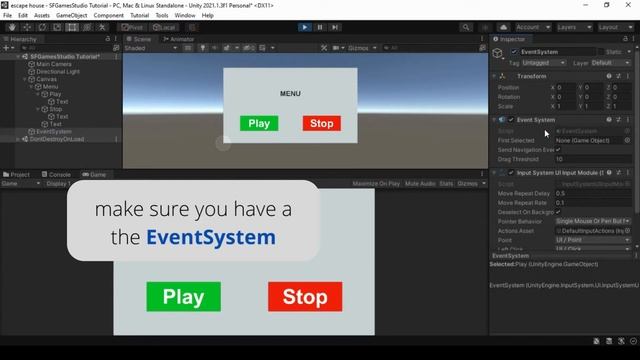
Task: Open the Component menu
Action: click(109, 16)
